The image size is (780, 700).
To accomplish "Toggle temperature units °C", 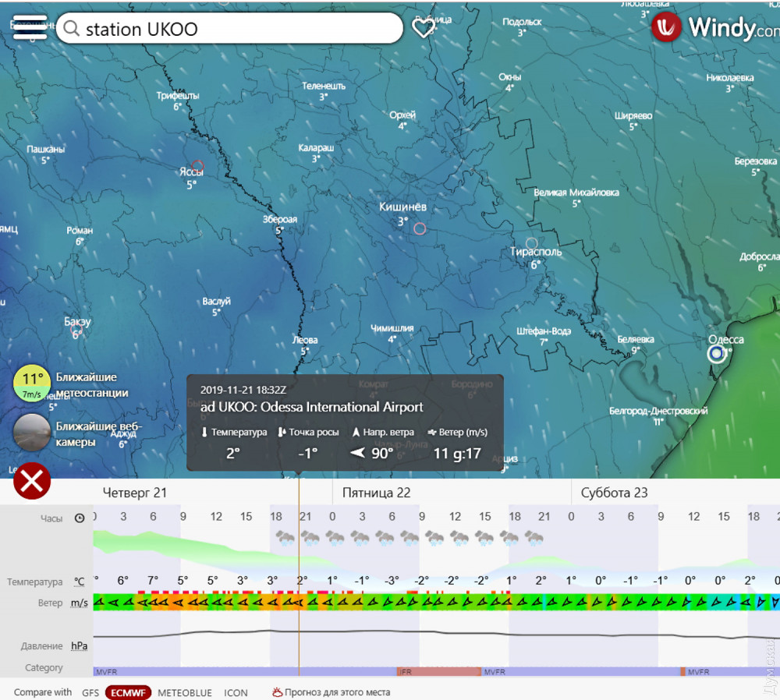I will pos(79,582).
